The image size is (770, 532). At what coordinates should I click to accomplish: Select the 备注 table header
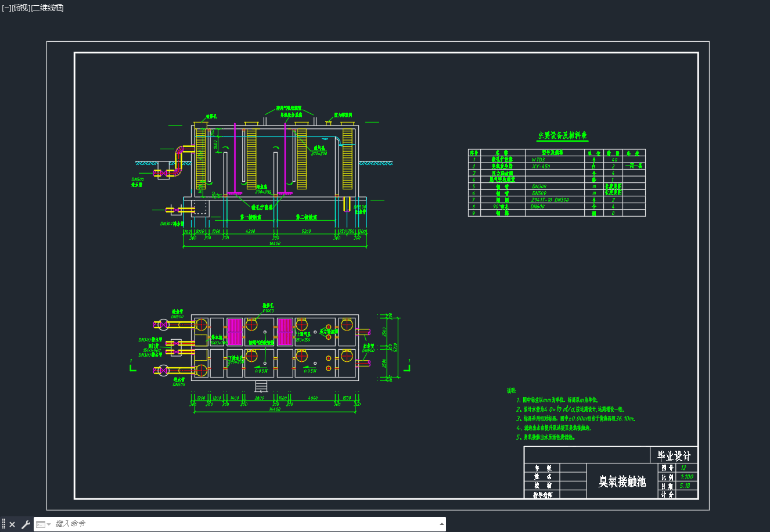click(633, 153)
